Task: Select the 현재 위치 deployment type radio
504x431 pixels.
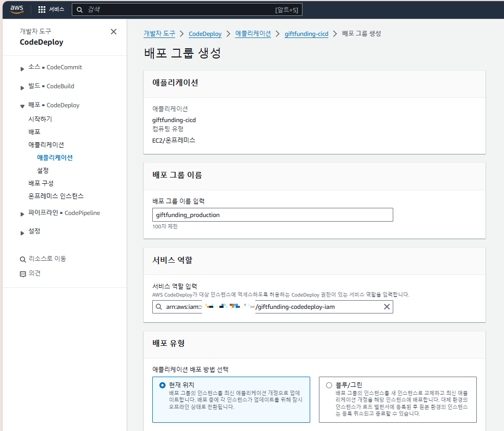Action: tap(163, 385)
